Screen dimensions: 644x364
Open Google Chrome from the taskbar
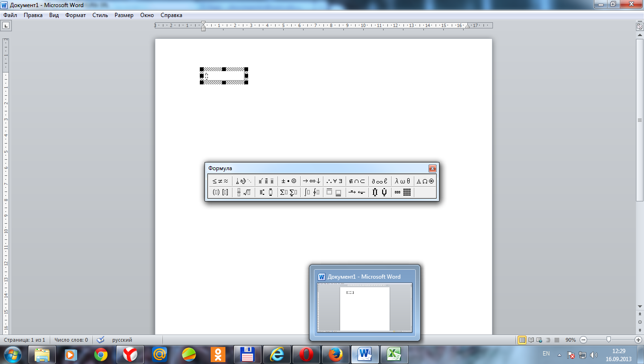point(101,355)
